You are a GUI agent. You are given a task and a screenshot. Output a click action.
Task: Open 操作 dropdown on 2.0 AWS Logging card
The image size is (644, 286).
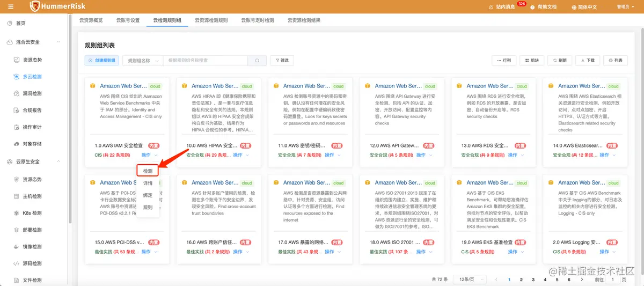608,252
